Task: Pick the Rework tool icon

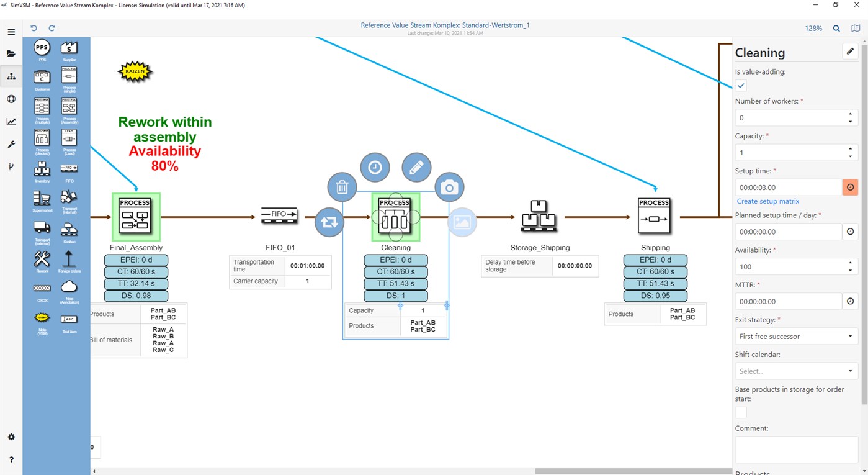Action: 41,258
